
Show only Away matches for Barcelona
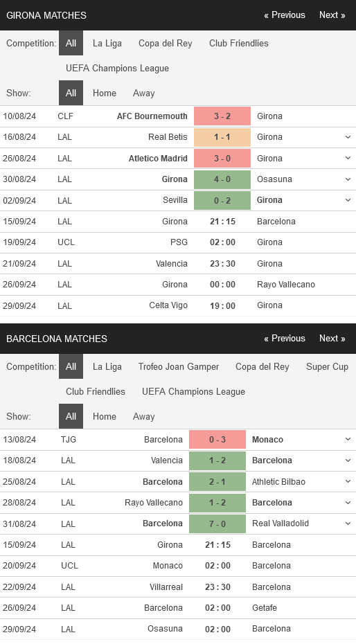click(x=143, y=416)
